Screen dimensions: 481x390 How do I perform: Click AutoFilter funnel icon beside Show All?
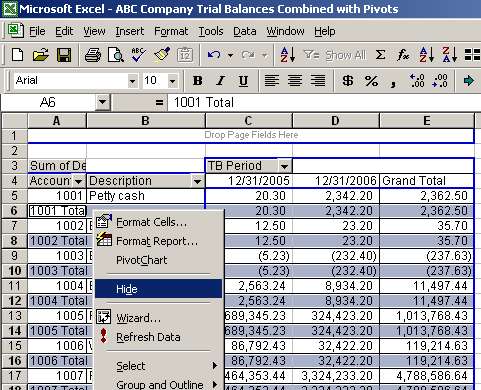click(311, 55)
